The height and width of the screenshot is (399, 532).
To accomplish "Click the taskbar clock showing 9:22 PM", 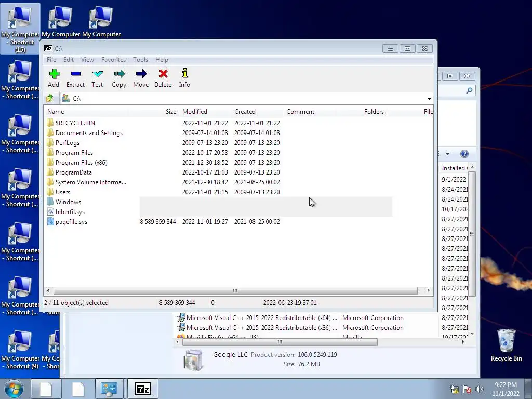I will click(506, 389).
